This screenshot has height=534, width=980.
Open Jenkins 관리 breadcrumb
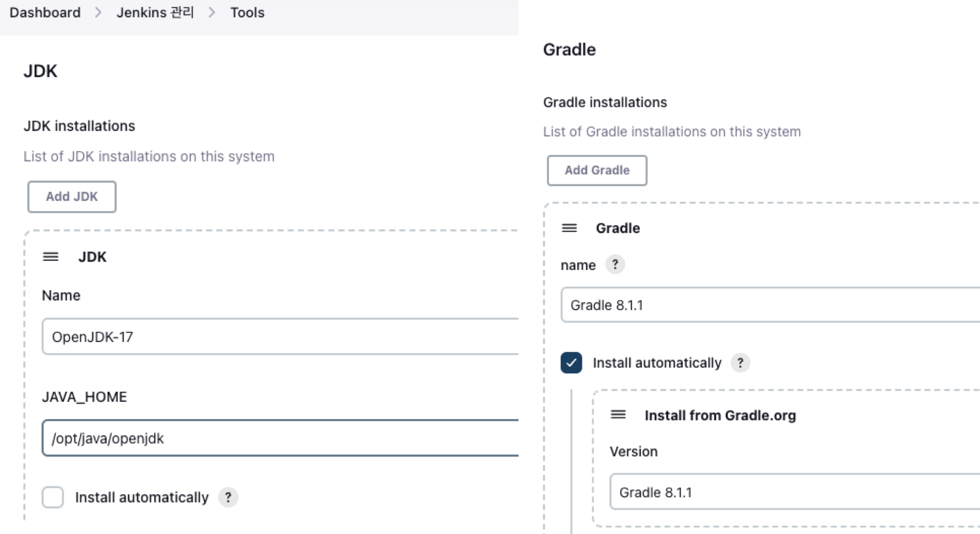155,13
